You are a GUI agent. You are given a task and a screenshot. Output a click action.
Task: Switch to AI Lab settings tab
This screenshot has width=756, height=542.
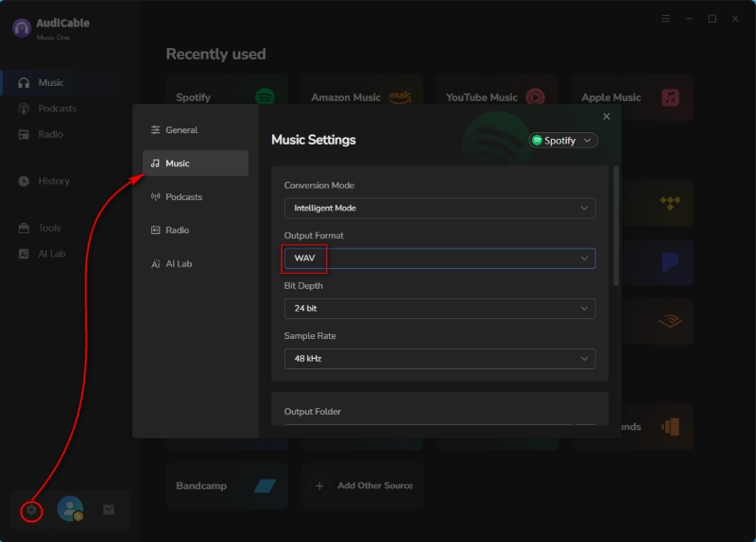(196, 264)
